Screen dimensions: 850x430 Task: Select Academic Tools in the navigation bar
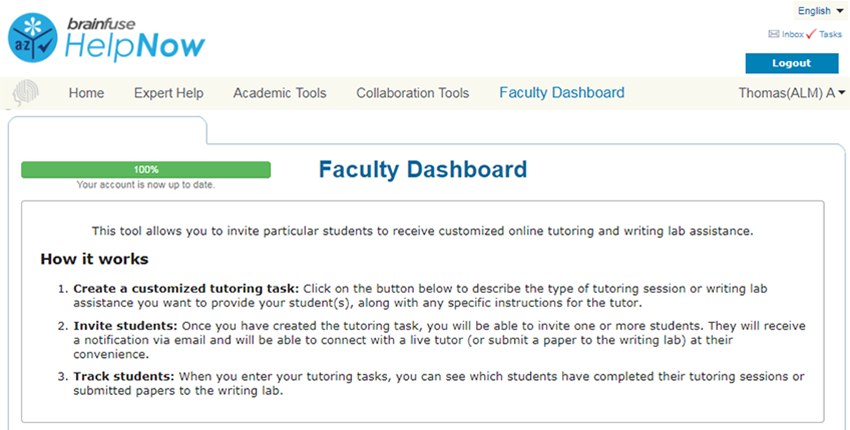point(279,93)
